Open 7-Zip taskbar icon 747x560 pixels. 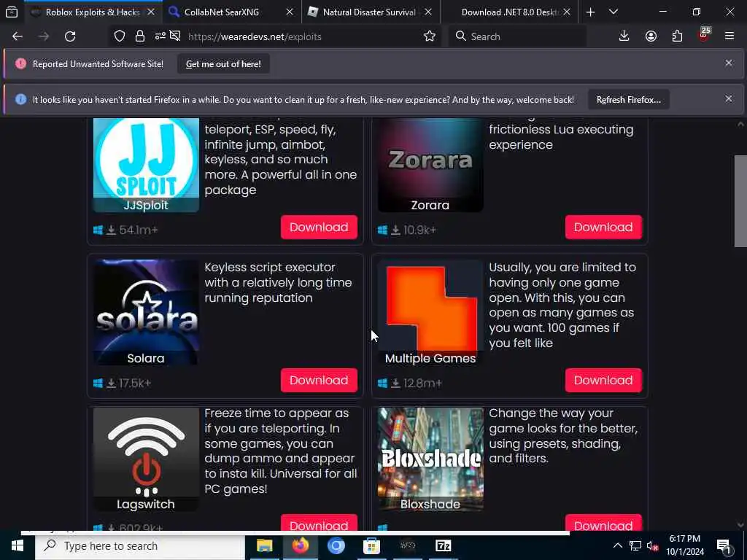click(443, 545)
